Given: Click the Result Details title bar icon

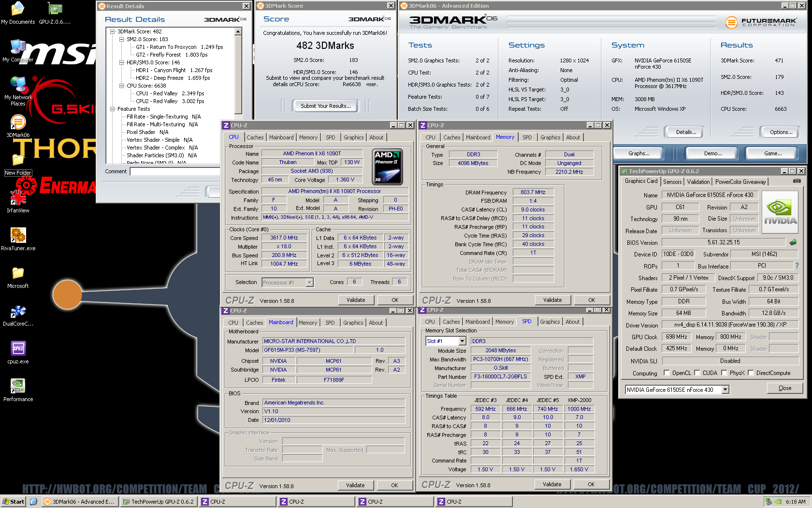Looking at the screenshot, I should [101, 6].
